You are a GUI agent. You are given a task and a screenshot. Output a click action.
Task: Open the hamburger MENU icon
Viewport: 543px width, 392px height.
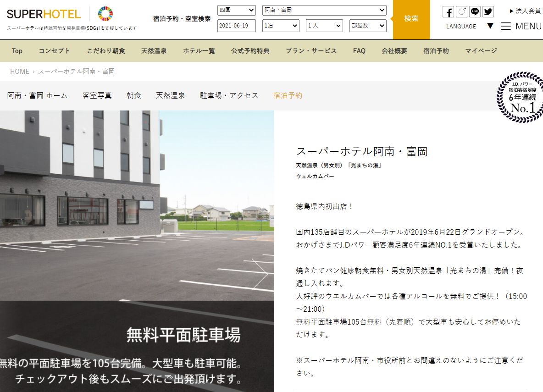pos(506,26)
